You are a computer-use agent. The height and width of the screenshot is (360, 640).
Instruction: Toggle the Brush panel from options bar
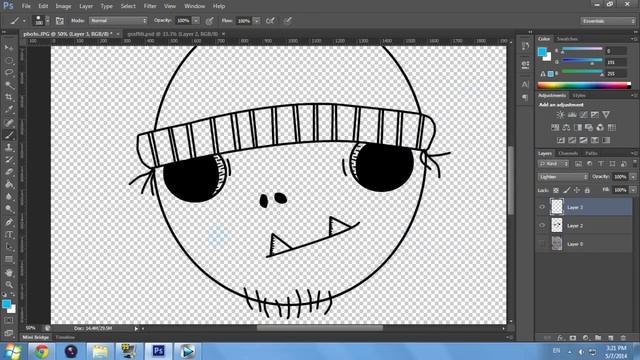click(60, 20)
